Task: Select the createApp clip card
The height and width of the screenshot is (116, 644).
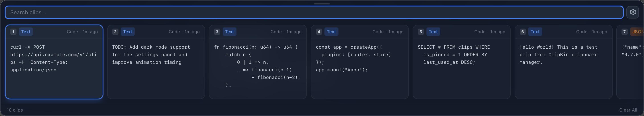Action: click(360, 62)
